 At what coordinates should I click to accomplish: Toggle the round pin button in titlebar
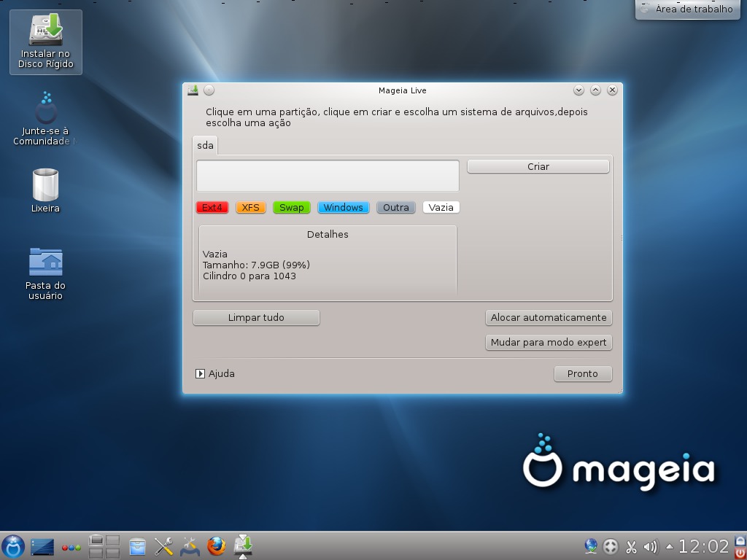click(x=209, y=90)
